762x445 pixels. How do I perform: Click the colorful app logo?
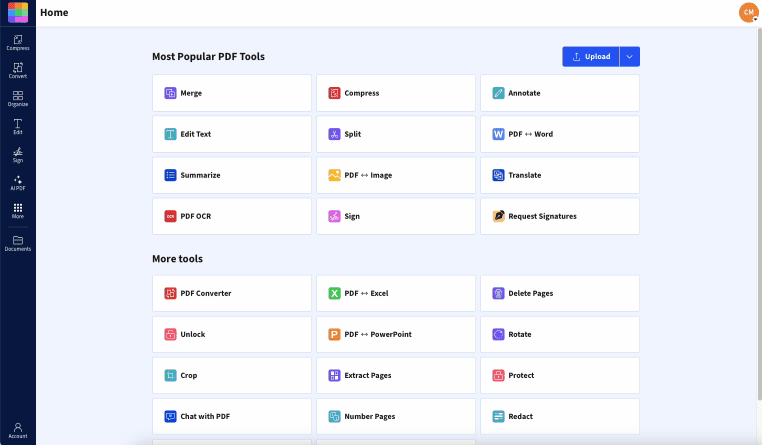tap(18, 12)
